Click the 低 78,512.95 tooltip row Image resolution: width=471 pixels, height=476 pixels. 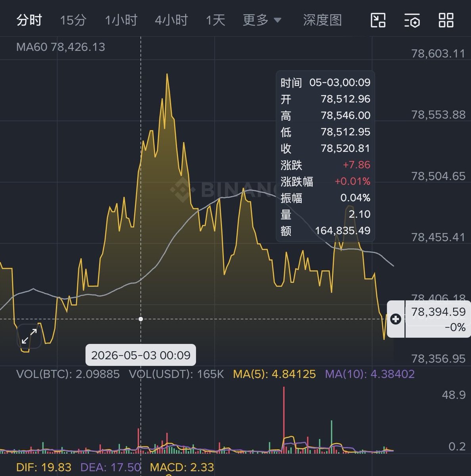click(x=325, y=132)
